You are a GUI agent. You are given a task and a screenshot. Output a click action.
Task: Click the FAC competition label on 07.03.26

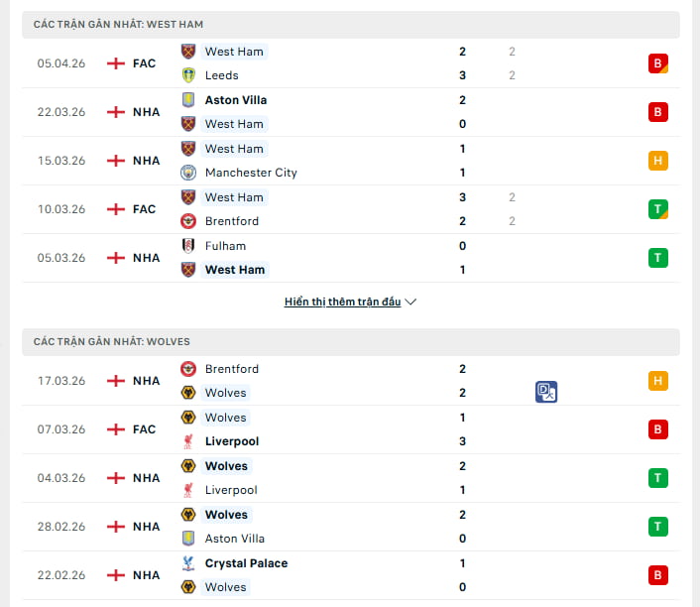pos(144,429)
